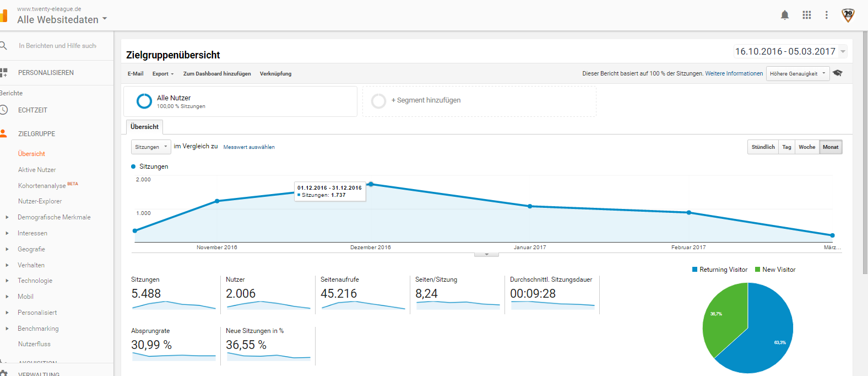Switch chart granularity to Tag
Viewport: 868px width, 376px height.
786,147
